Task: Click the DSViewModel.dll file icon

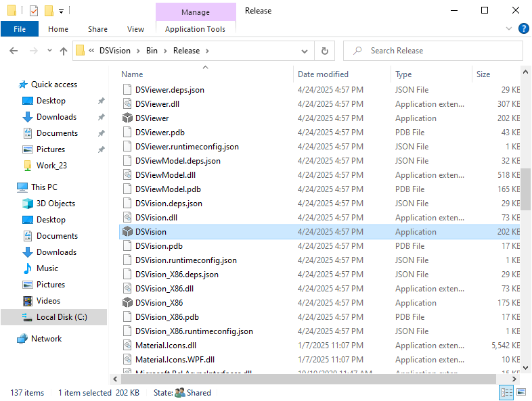Action: point(127,175)
